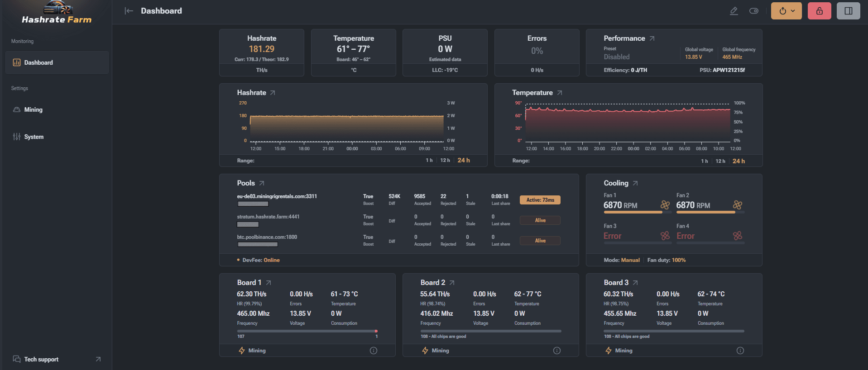Viewport: 868px width, 370px height.
Task: Click Board 2 Mining lightning icon
Action: coord(425,351)
